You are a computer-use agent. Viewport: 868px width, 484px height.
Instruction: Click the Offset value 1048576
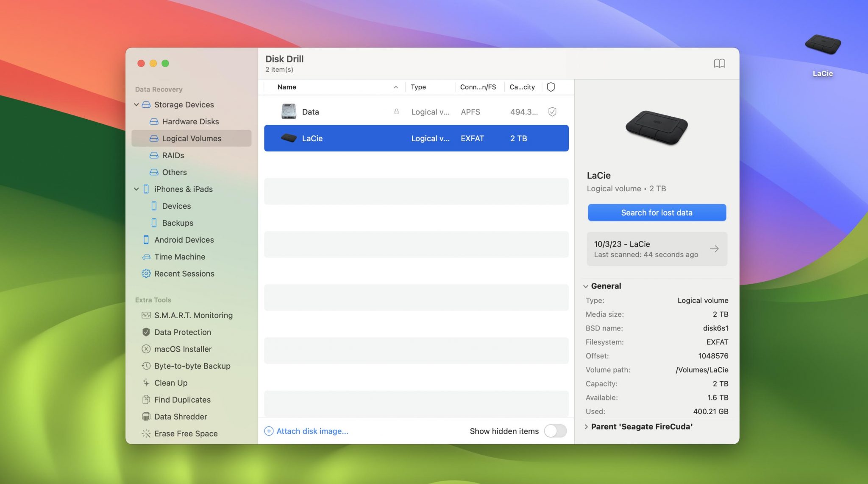pyautogui.click(x=713, y=356)
